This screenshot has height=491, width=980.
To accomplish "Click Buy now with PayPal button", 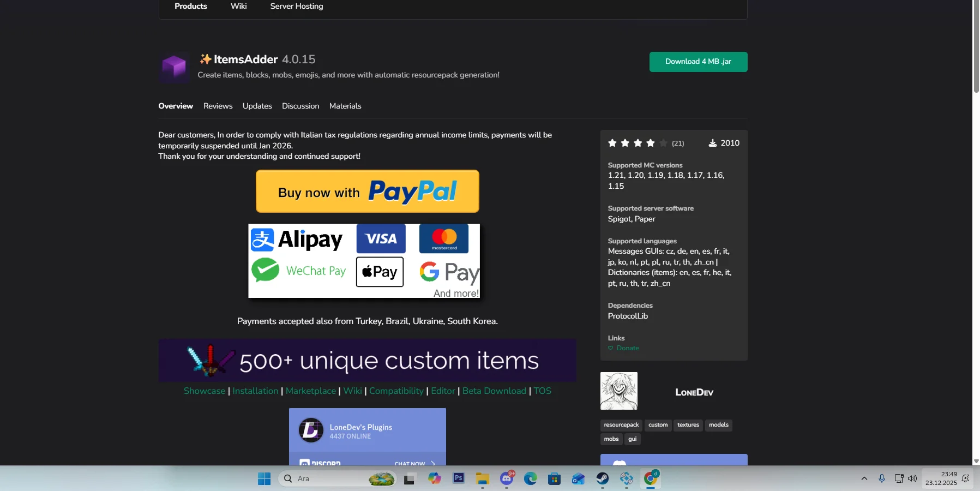I will [368, 191].
